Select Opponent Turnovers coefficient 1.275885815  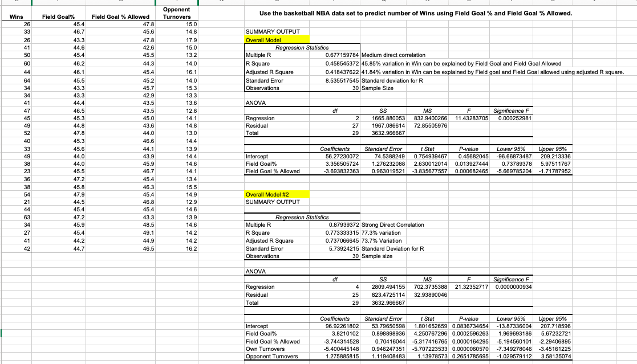coord(342,357)
